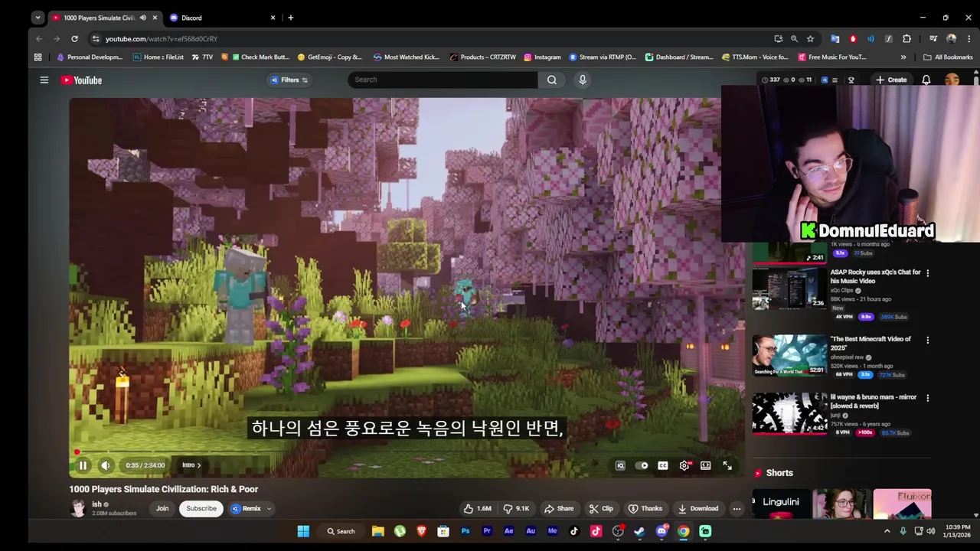The image size is (980, 551).
Task: Launch Premiere Pro from taskbar
Action: 487,531
